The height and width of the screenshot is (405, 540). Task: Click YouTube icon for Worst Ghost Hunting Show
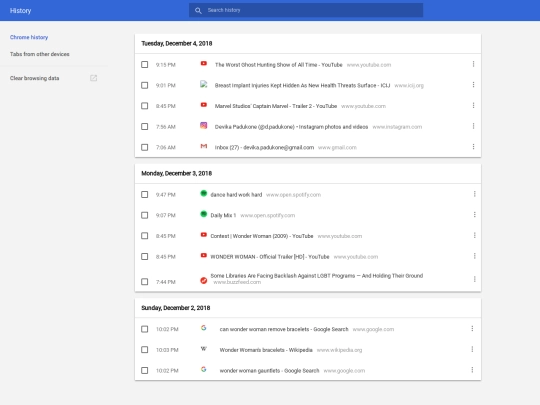[x=204, y=63]
